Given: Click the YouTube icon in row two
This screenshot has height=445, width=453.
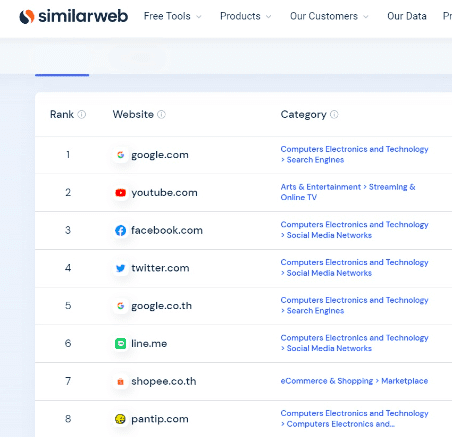Looking at the screenshot, I should 120,193.
